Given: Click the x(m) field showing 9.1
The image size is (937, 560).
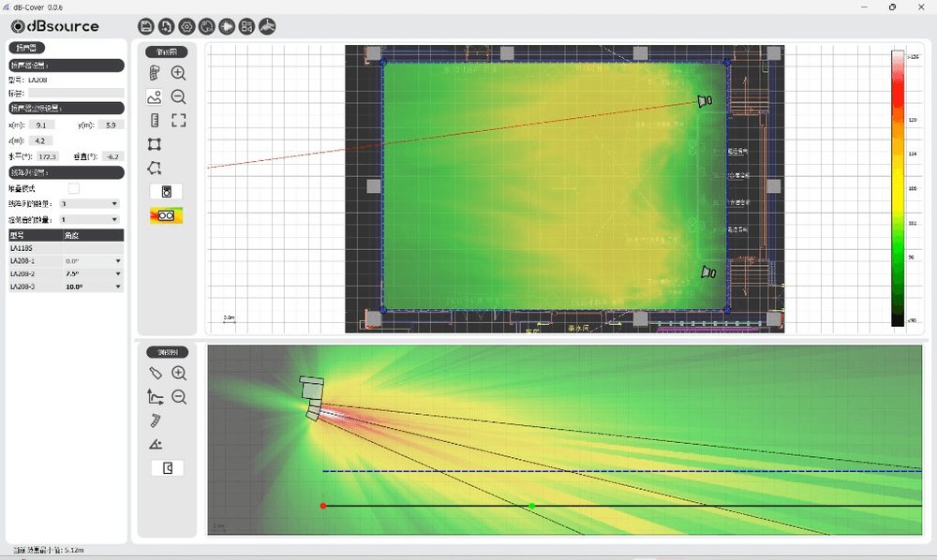Looking at the screenshot, I should pyautogui.click(x=41, y=125).
